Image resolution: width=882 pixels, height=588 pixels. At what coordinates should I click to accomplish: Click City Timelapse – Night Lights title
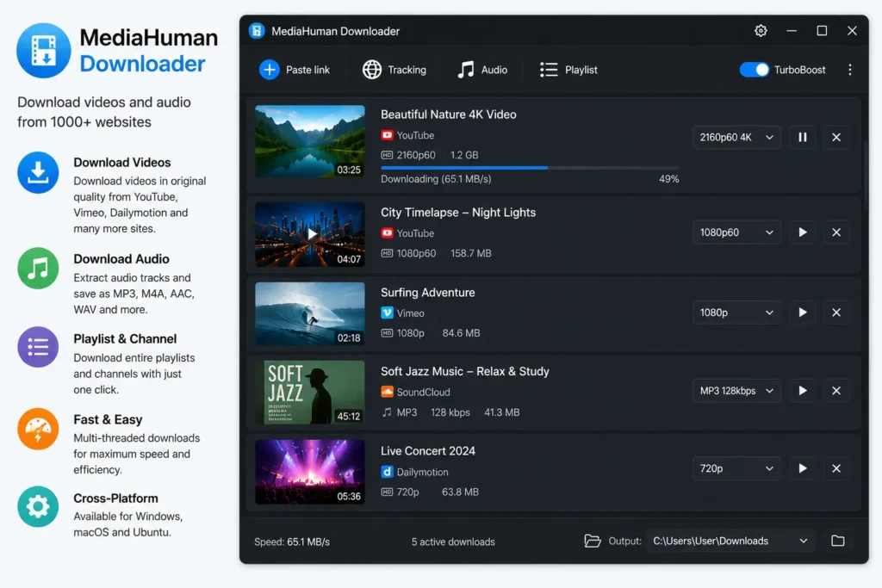point(458,213)
